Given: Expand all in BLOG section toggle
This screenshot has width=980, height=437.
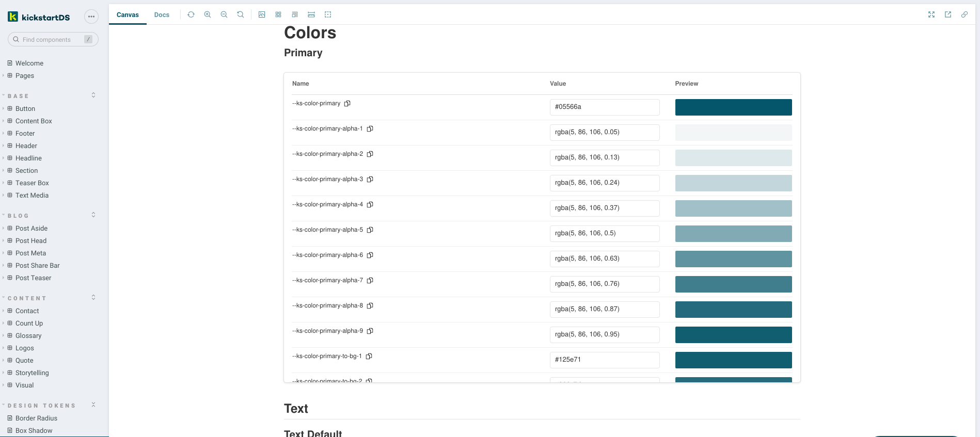Looking at the screenshot, I should (x=93, y=215).
